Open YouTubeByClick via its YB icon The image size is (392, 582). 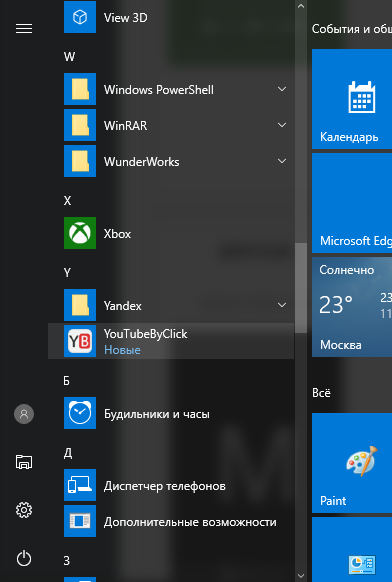(x=80, y=341)
